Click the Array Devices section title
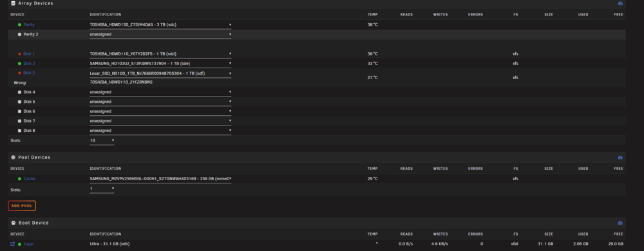This screenshot has height=251, width=644. pos(35,3)
